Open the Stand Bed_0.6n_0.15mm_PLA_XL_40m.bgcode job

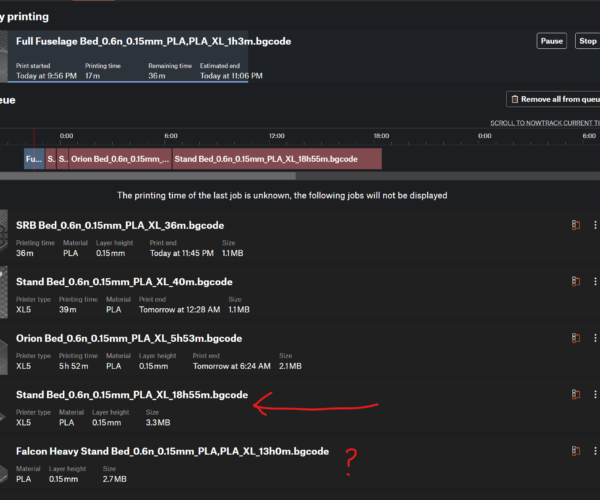pos(124,282)
